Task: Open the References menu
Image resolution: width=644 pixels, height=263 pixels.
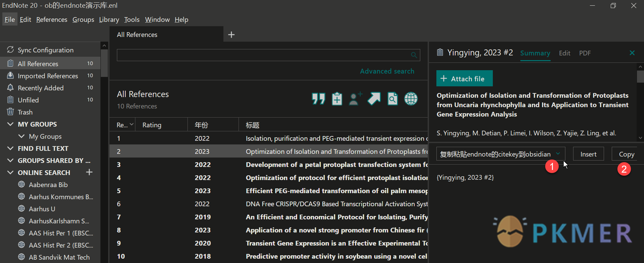Action: (x=52, y=19)
